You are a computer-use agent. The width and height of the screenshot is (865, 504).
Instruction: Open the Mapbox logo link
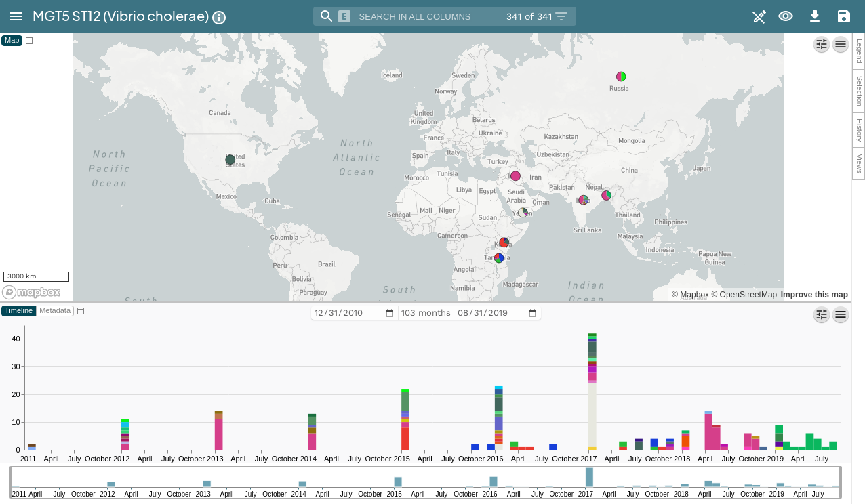[31, 293]
